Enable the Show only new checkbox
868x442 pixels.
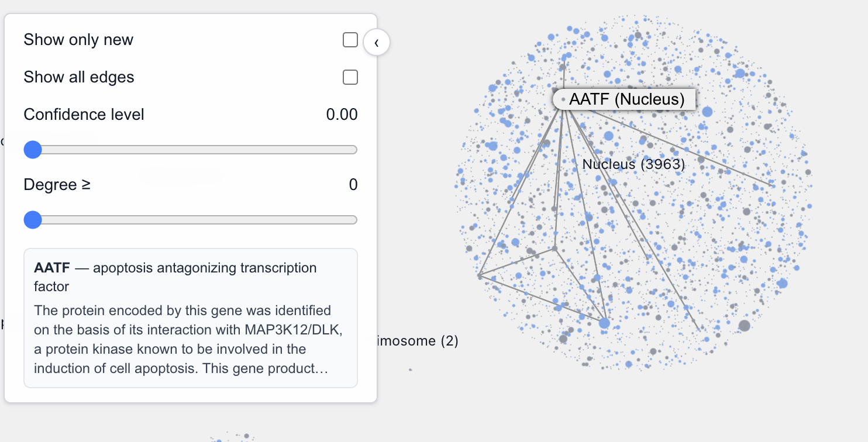[x=350, y=40]
